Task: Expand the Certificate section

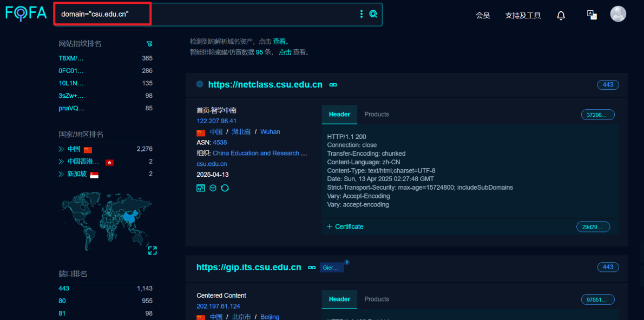Action: coord(345,226)
